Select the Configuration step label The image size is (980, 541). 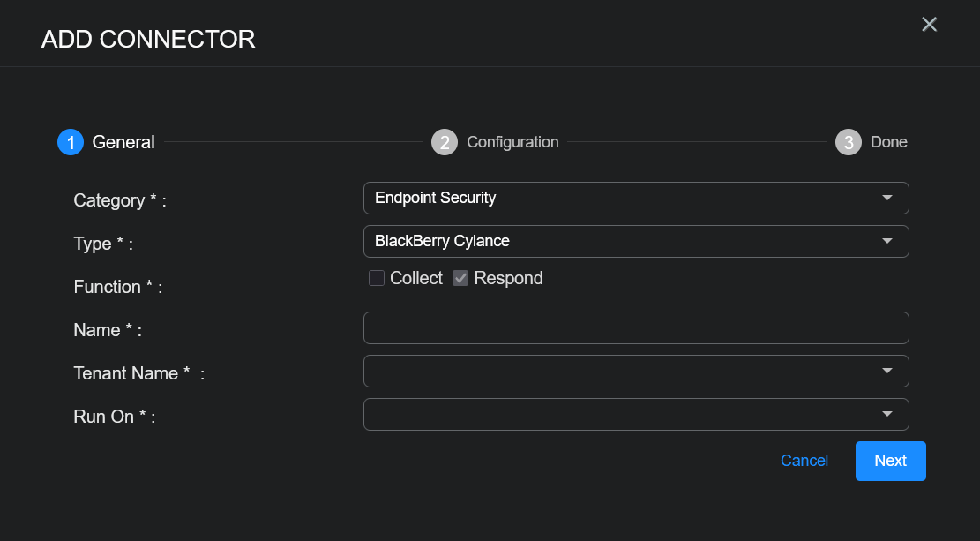coord(512,142)
